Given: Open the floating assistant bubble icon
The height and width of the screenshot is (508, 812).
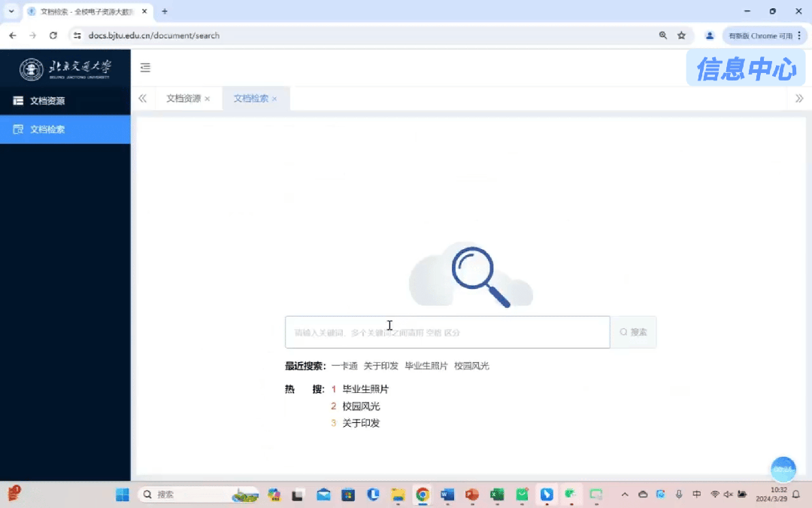Looking at the screenshot, I should (783, 469).
